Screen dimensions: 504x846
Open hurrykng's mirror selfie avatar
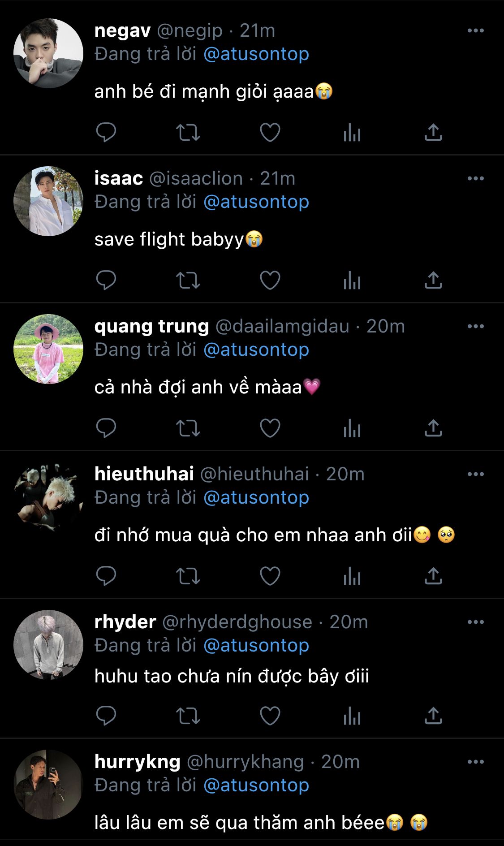coord(48,784)
